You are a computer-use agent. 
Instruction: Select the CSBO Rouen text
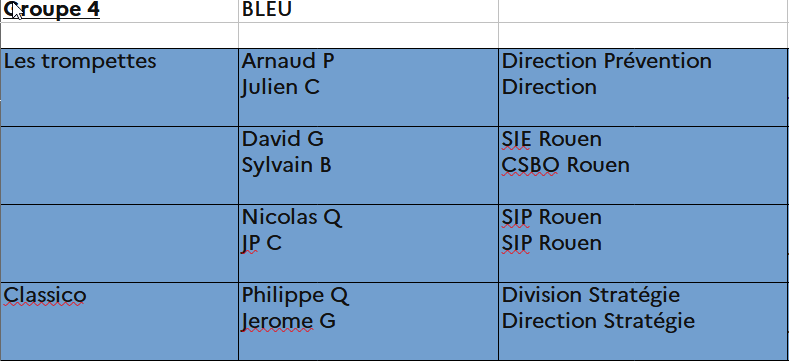[566, 166]
